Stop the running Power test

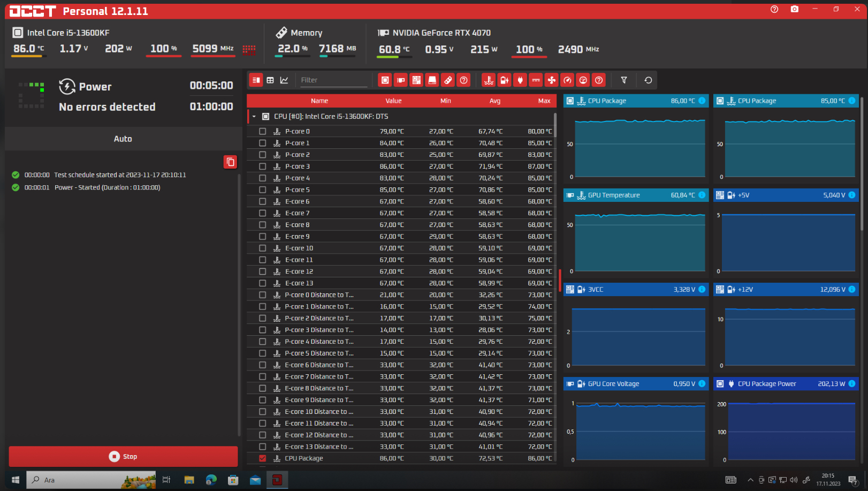pos(123,457)
